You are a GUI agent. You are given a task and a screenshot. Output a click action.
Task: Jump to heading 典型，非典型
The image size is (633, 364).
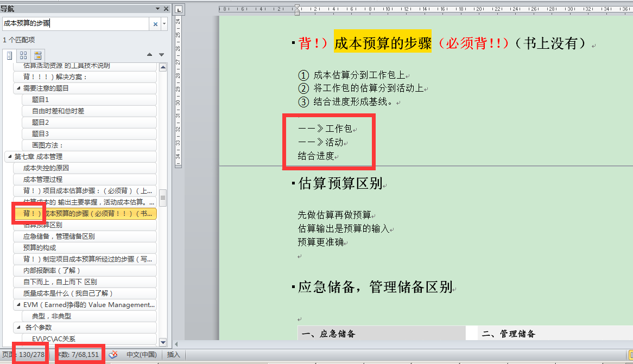(x=89, y=316)
